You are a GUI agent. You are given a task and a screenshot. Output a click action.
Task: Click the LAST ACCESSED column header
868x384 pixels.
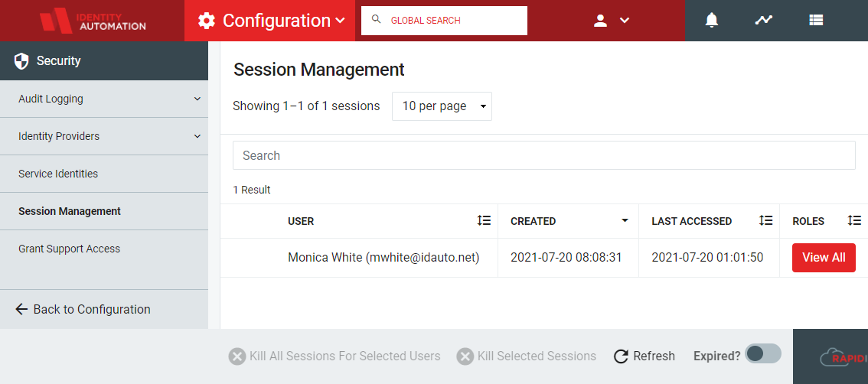point(691,221)
